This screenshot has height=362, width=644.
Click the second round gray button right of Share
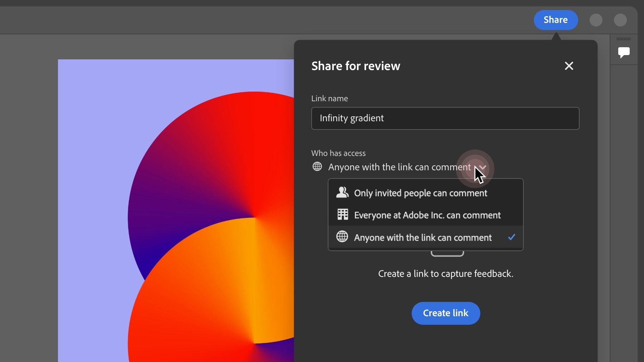coord(620,20)
